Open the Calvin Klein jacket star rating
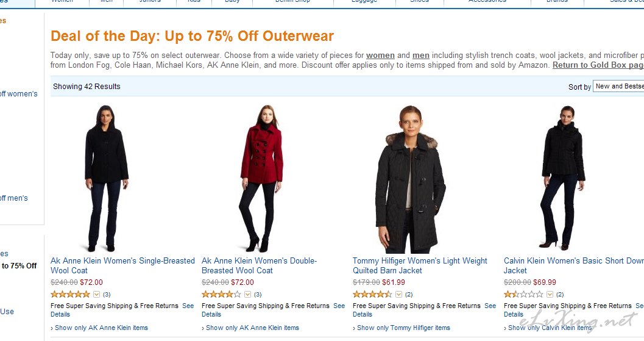The width and height of the screenshot is (644, 341). pos(523,294)
